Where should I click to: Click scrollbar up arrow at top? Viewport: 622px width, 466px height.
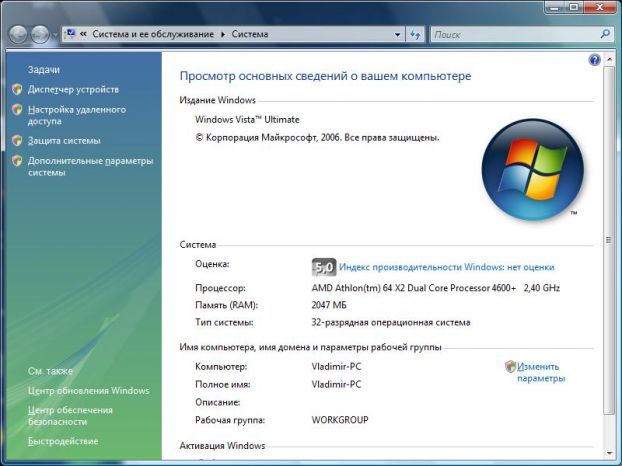[x=609, y=60]
